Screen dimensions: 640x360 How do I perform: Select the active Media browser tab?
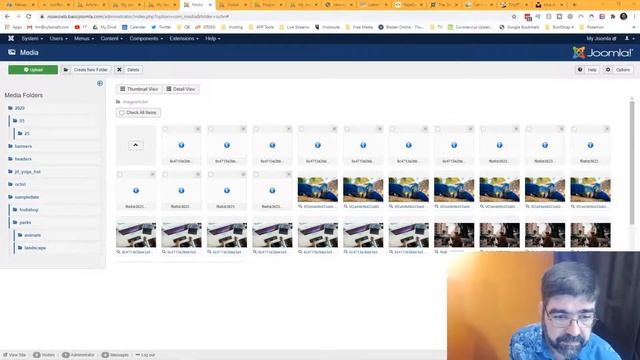pos(198,4)
